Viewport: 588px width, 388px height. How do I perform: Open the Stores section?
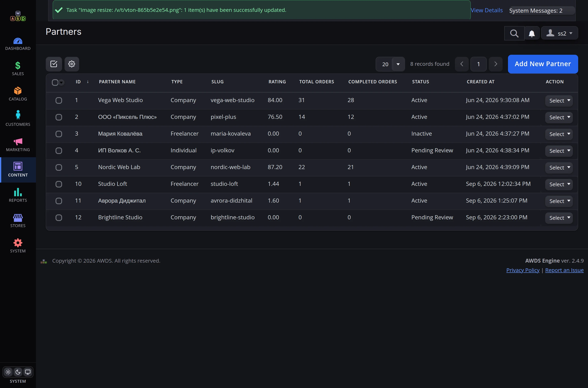pos(18,221)
